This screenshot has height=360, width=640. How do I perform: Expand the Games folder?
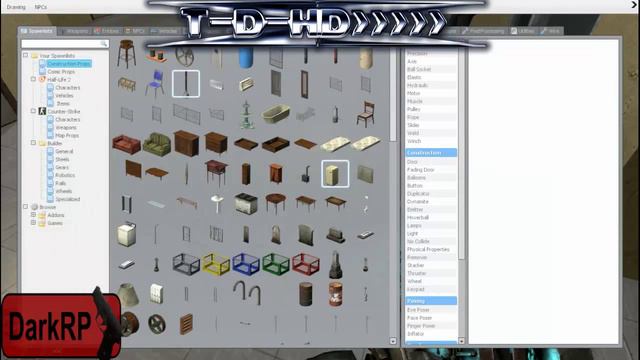click(x=33, y=223)
